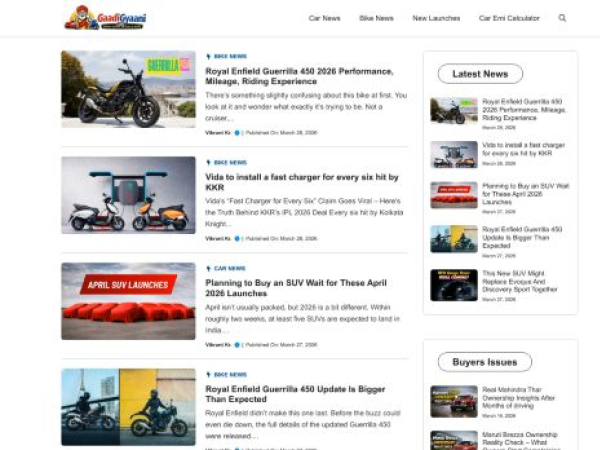The image size is (600, 450).
Task: Open Planning to Buy an SUV article headline
Action: 299,288
